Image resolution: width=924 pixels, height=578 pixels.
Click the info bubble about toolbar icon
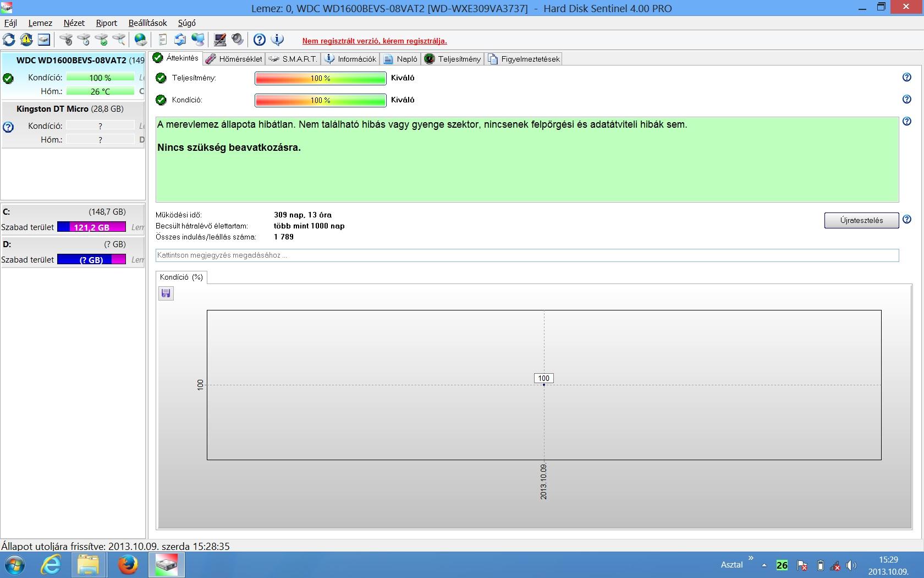(278, 40)
